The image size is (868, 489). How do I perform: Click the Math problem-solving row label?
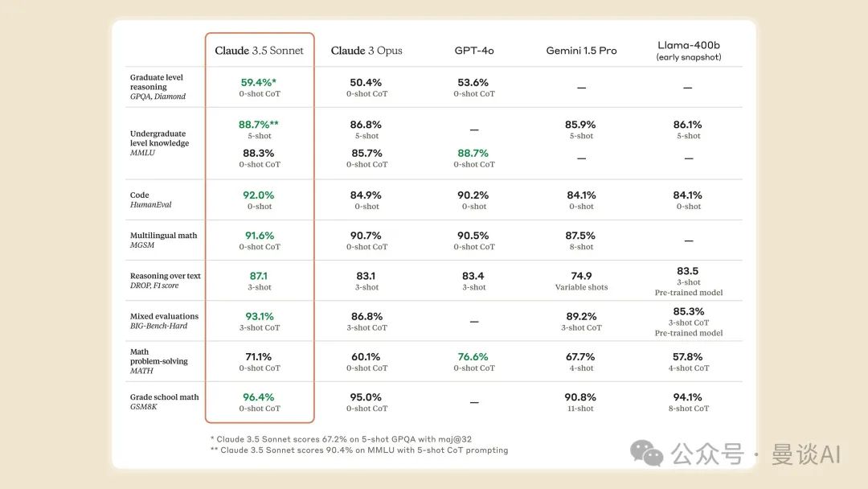[158, 361]
